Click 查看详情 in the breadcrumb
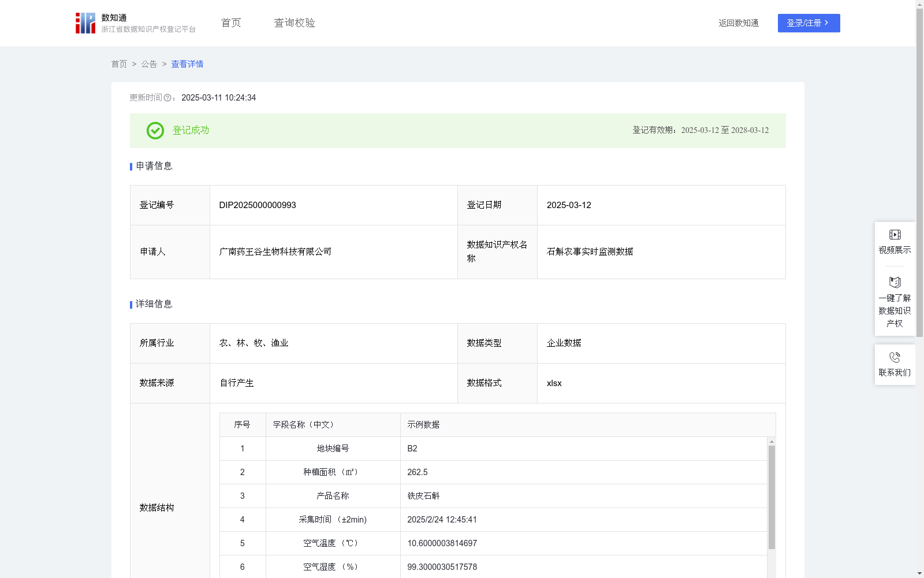924x578 pixels. point(187,64)
